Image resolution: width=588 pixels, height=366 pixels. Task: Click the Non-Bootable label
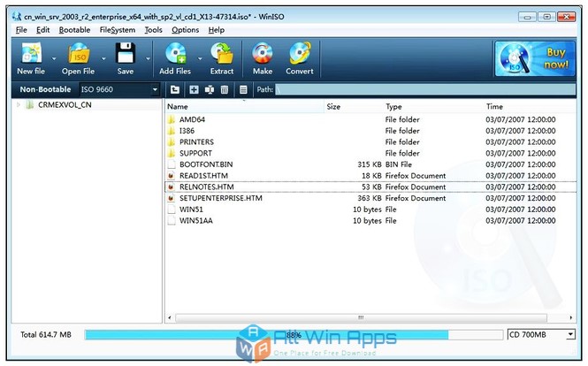pos(45,89)
